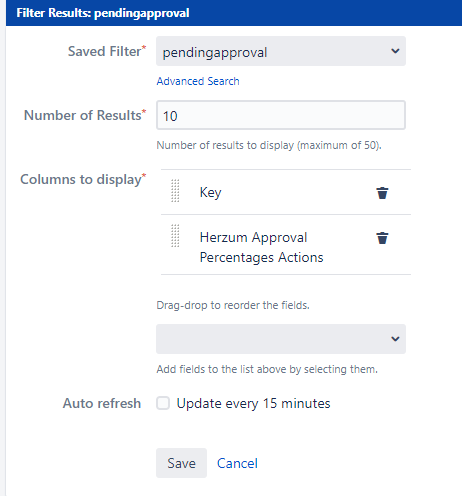Image resolution: width=462 pixels, height=496 pixels.
Task: Save the gadget configuration
Action: pyautogui.click(x=181, y=463)
